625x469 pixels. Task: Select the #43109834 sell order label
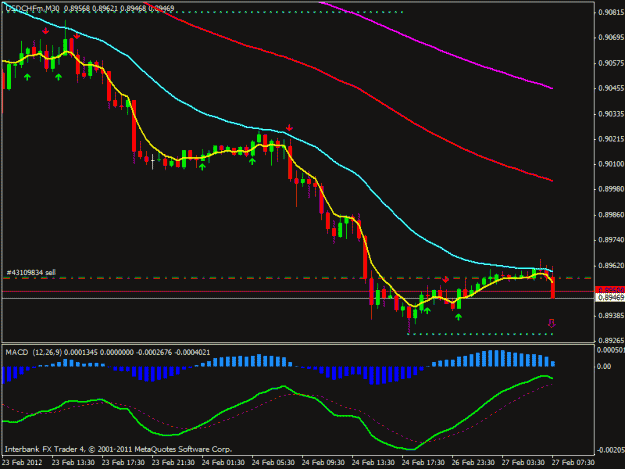[x=31, y=272]
